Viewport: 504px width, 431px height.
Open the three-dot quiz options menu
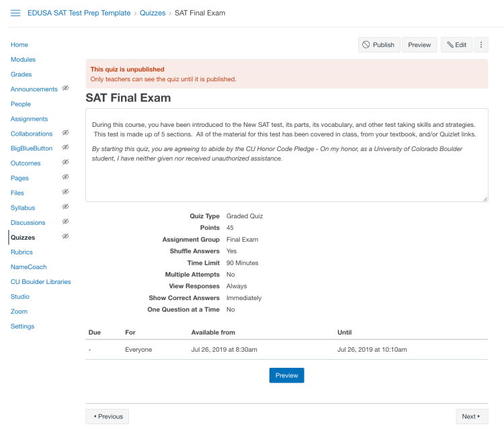[x=481, y=45]
